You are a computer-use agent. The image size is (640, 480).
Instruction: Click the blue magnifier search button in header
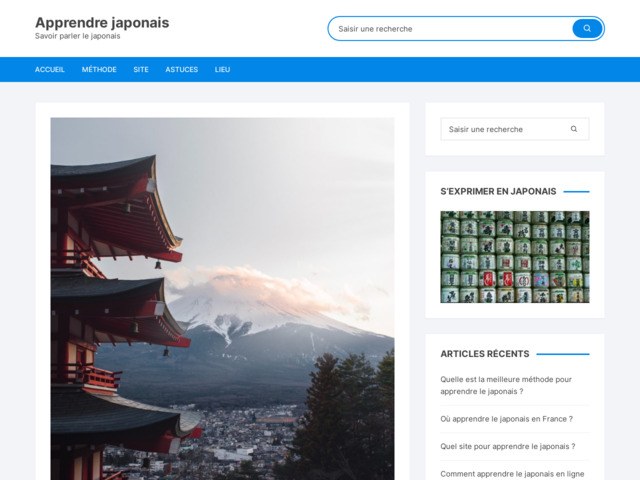pyautogui.click(x=587, y=29)
